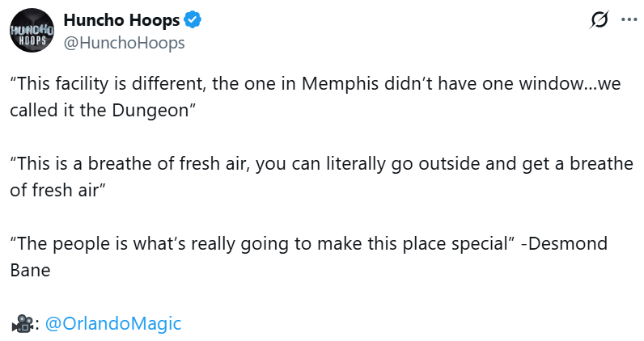Visit the @HunchoHoops handle

pos(125,43)
